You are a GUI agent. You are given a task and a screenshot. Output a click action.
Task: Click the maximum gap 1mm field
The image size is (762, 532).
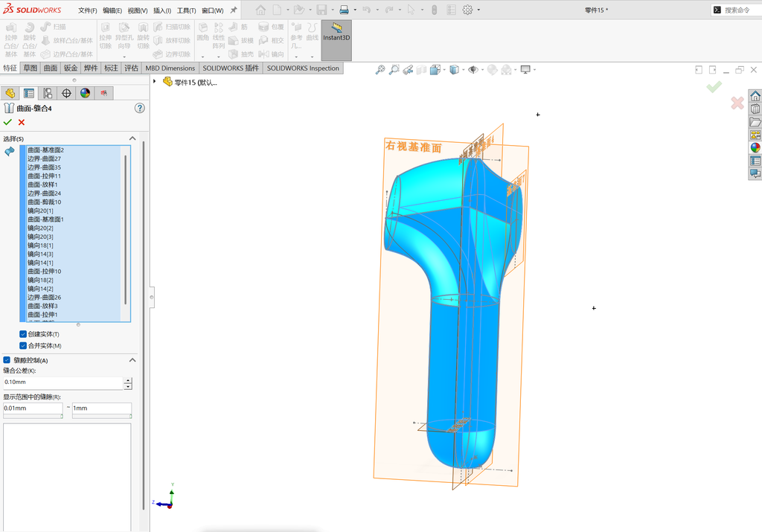click(x=102, y=408)
